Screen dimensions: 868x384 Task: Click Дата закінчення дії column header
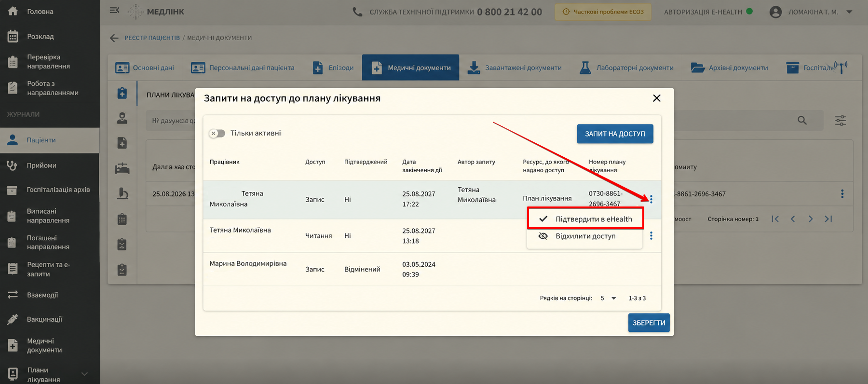pyautogui.click(x=422, y=166)
